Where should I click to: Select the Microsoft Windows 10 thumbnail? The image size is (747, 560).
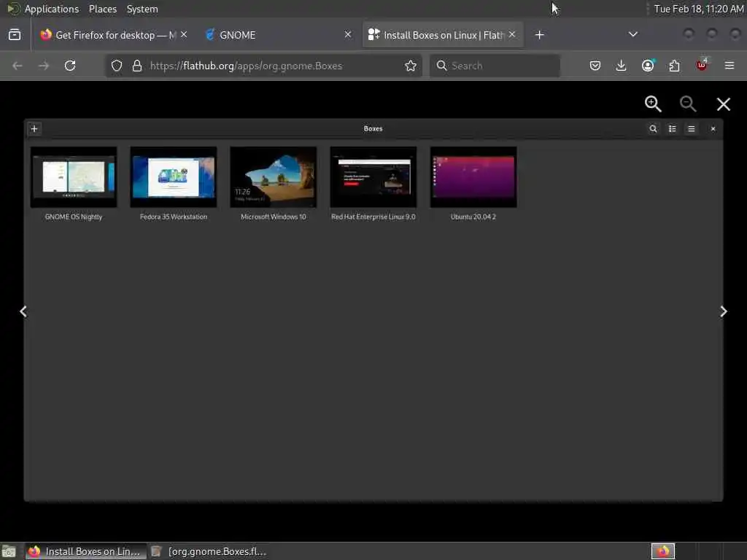click(274, 176)
